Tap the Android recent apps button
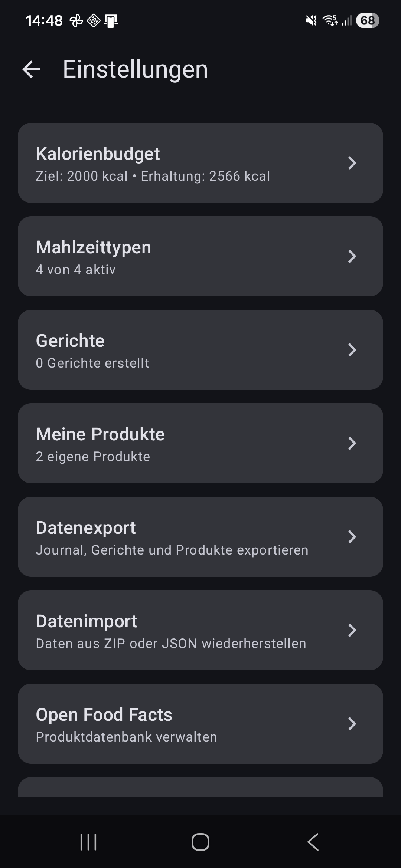Image resolution: width=401 pixels, height=868 pixels. 88,842
